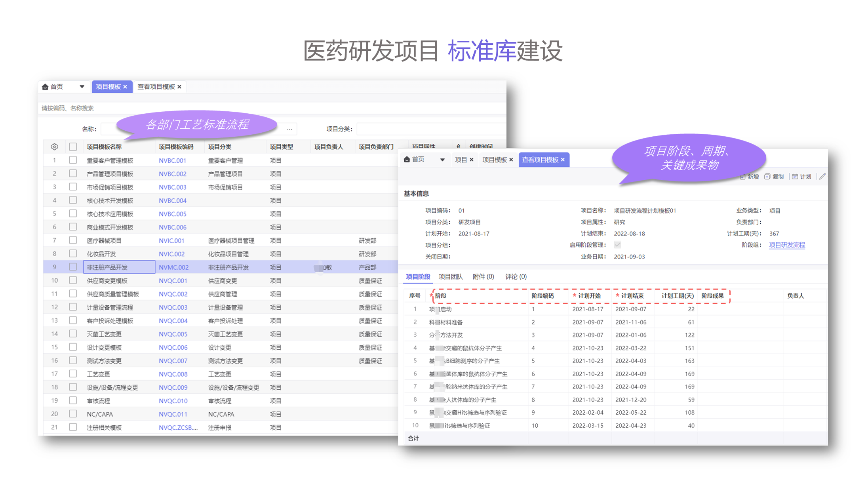The image size is (868, 482).
Task: Check the box for 医疗器械项目 row
Action: [x=73, y=240]
